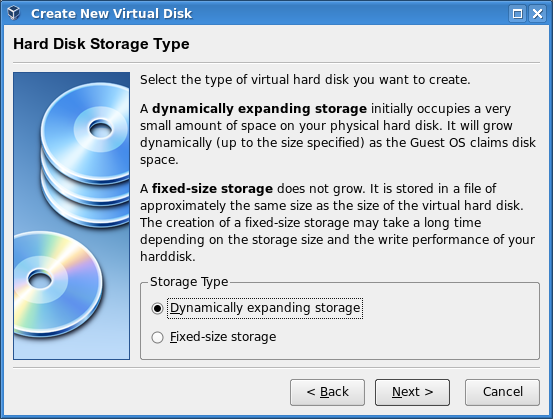The image size is (553, 419).
Task: Click the stacked blue disks illustration
Action: coord(85,155)
